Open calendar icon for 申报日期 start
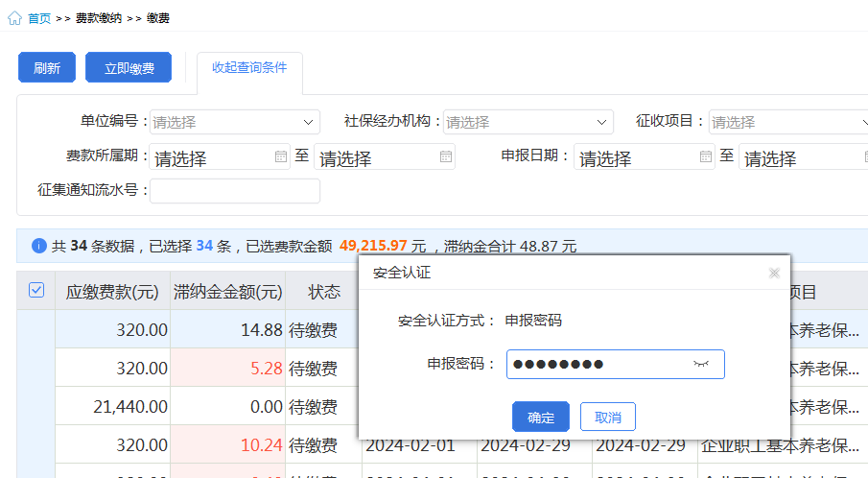The width and height of the screenshot is (868, 478). [705, 156]
